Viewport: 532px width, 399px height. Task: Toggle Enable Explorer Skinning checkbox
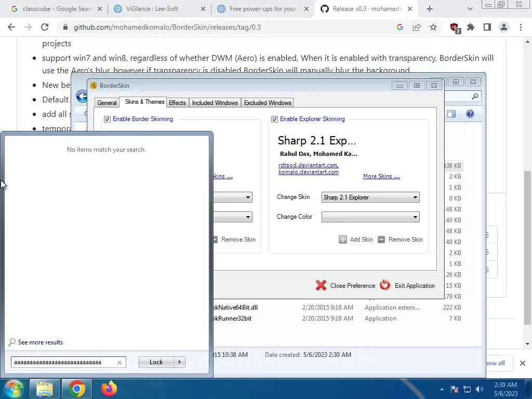pos(274,119)
